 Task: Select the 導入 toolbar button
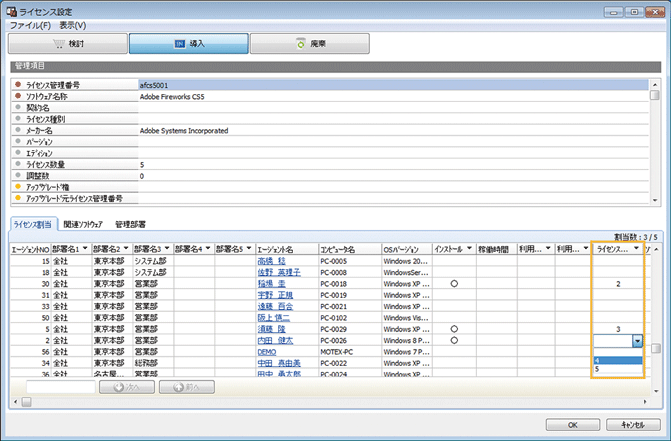click(x=189, y=44)
